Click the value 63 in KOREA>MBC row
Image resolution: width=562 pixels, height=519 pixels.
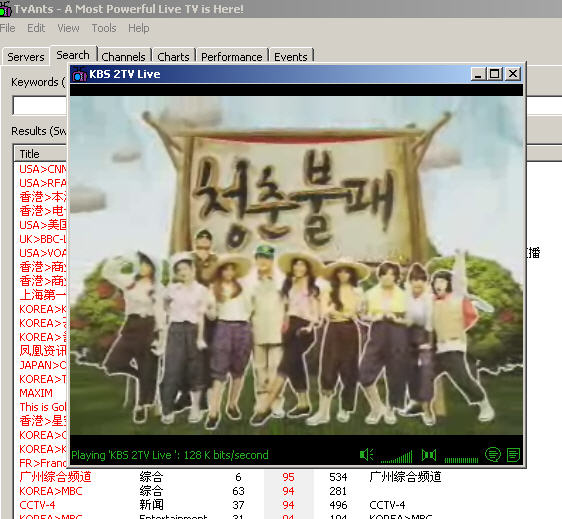click(x=238, y=491)
